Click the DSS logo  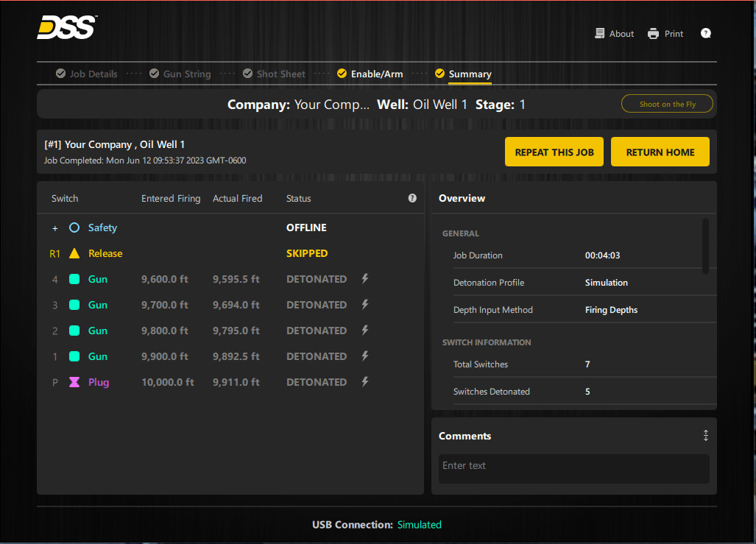click(x=65, y=27)
